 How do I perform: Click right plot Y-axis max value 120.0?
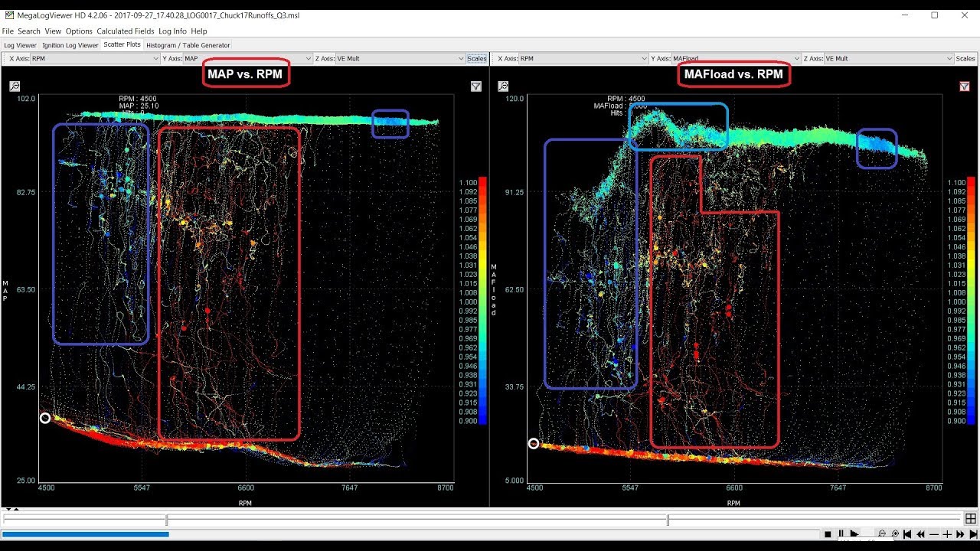click(514, 98)
